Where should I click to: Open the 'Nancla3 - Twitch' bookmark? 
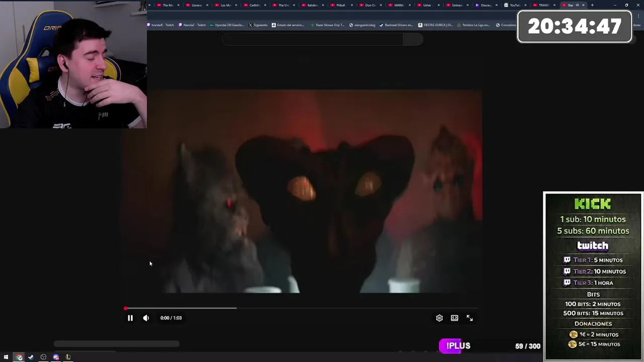[x=193, y=25]
